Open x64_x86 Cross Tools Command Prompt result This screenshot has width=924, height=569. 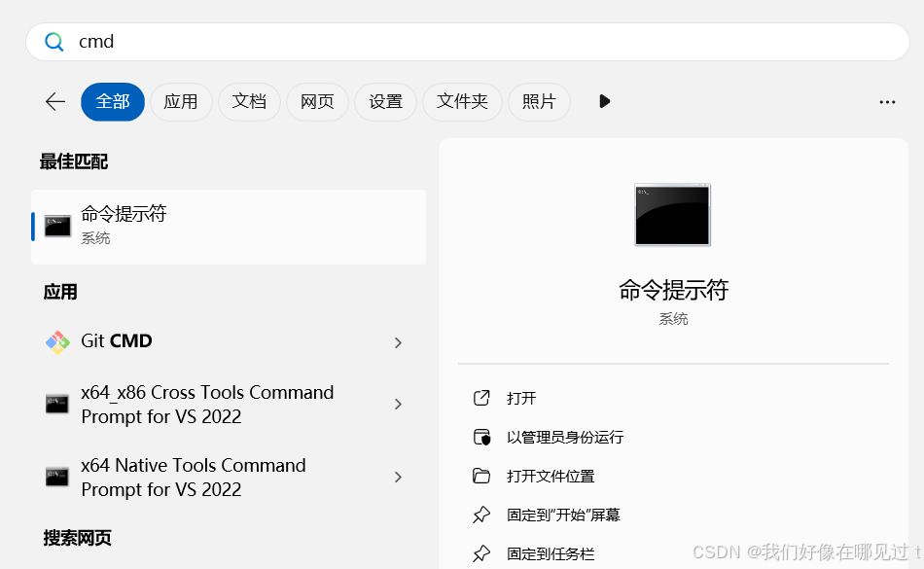coord(229,404)
